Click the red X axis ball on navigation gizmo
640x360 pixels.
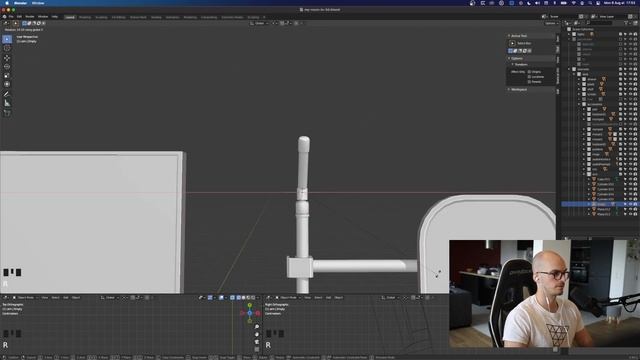tap(258, 313)
